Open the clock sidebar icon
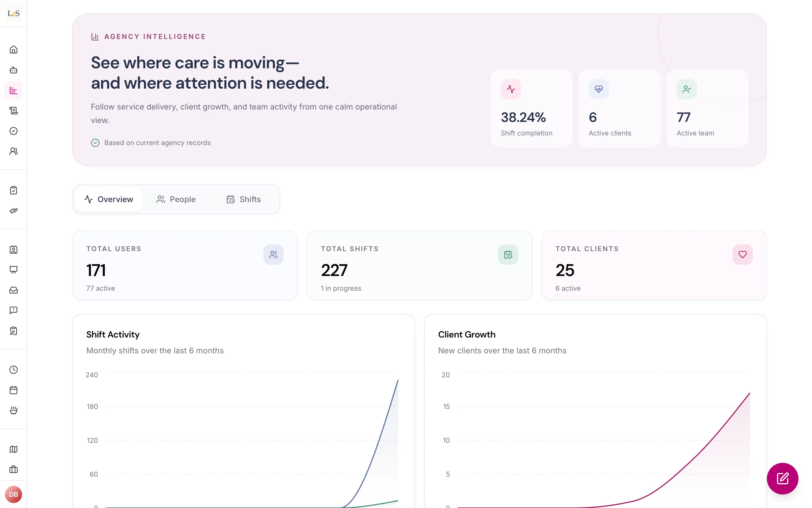The width and height of the screenshot is (812, 508). [14, 370]
